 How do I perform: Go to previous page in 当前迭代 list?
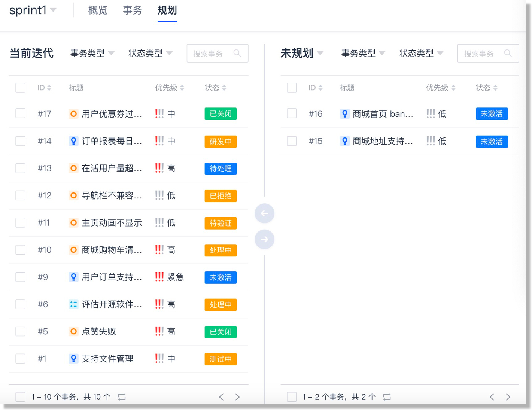(221, 397)
